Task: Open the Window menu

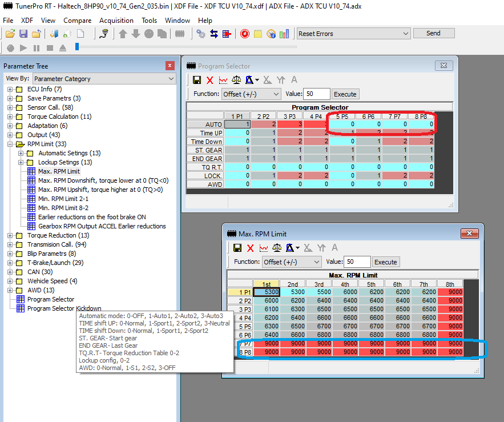Action: (x=178, y=21)
